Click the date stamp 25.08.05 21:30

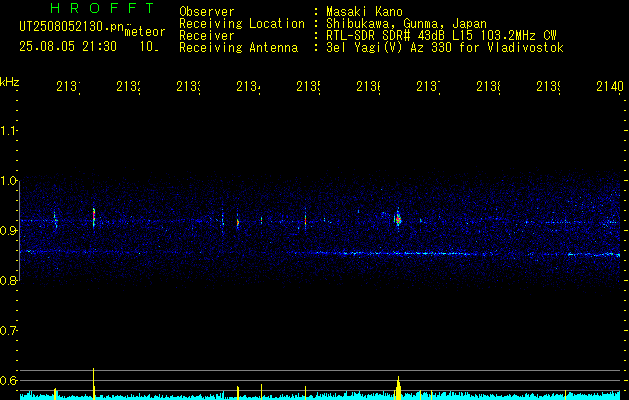point(68,47)
